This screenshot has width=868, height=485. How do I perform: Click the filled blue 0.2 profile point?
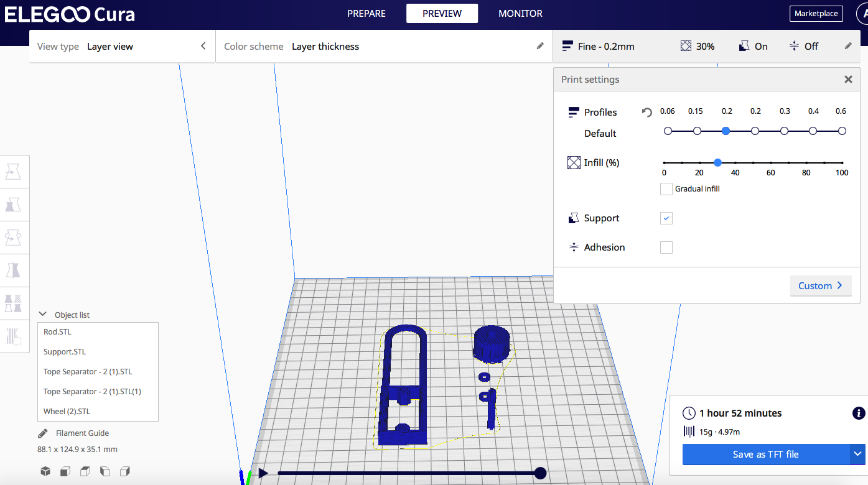tap(726, 131)
